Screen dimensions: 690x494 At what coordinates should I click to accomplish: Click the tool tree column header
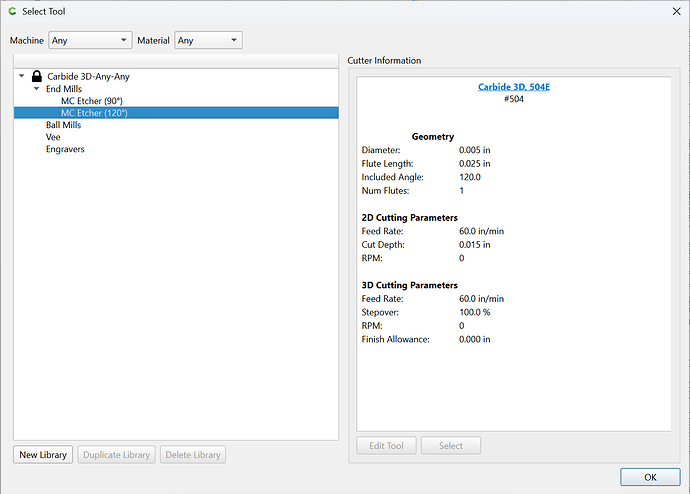click(x=176, y=61)
